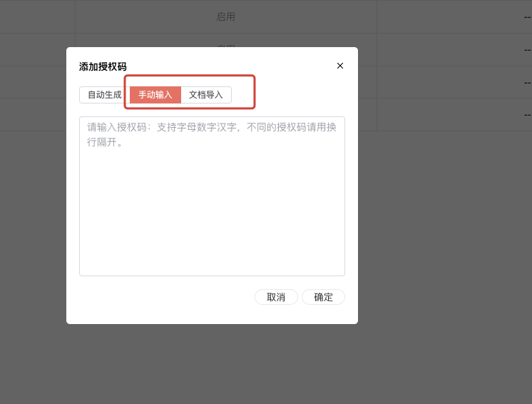
Task: Switch to the 自动生成 tab
Action: 105,95
